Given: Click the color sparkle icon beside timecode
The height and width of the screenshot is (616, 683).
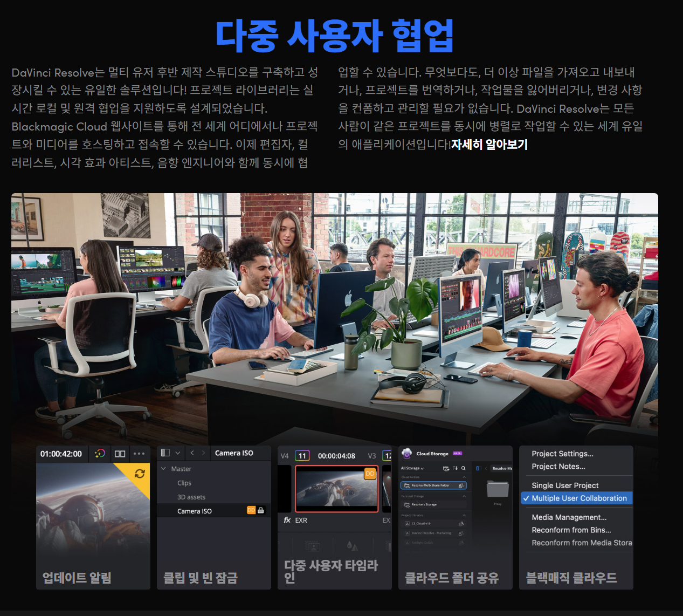Looking at the screenshot, I should (100, 454).
